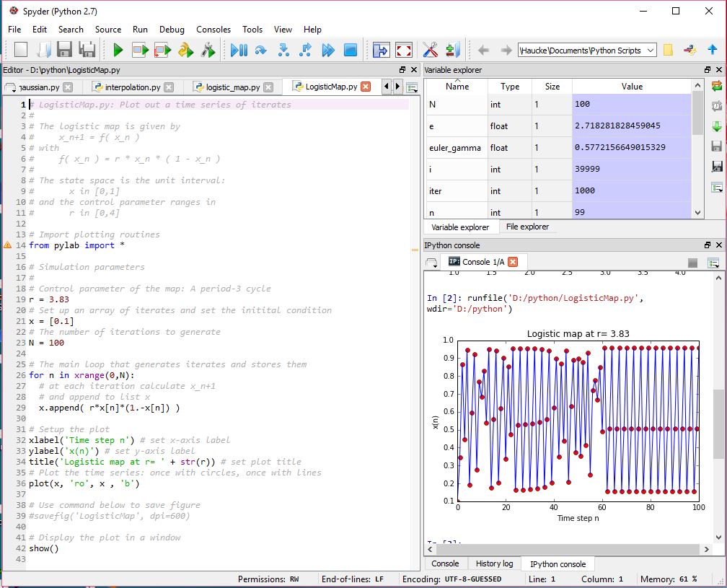Click the green import data arrow icon
The width and height of the screenshot is (727, 588).
coord(716,126)
